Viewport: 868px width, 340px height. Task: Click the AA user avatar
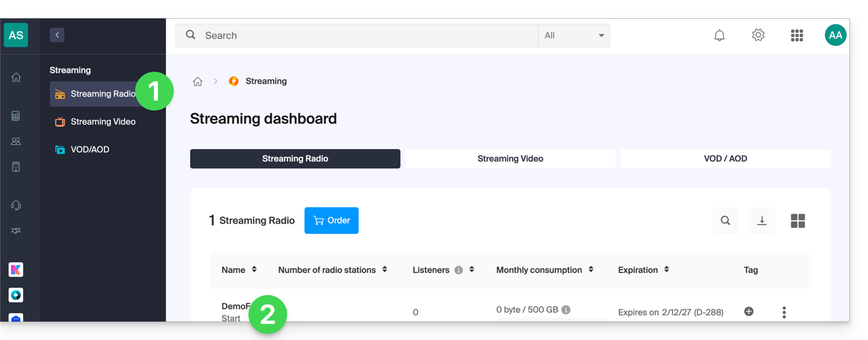tap(835, 35)
